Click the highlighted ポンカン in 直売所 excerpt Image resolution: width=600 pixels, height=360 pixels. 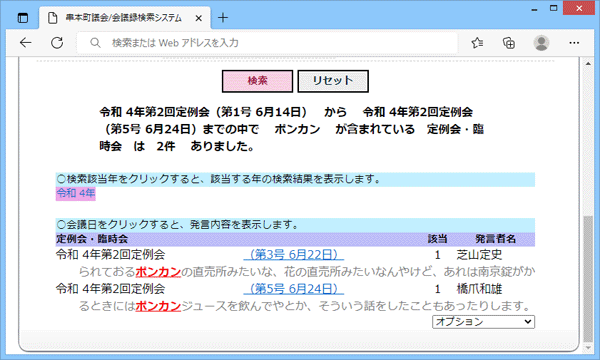coord(158,272)
